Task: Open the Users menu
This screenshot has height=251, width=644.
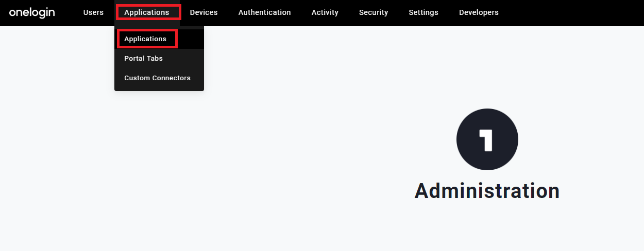Action: tap(93, 12)
